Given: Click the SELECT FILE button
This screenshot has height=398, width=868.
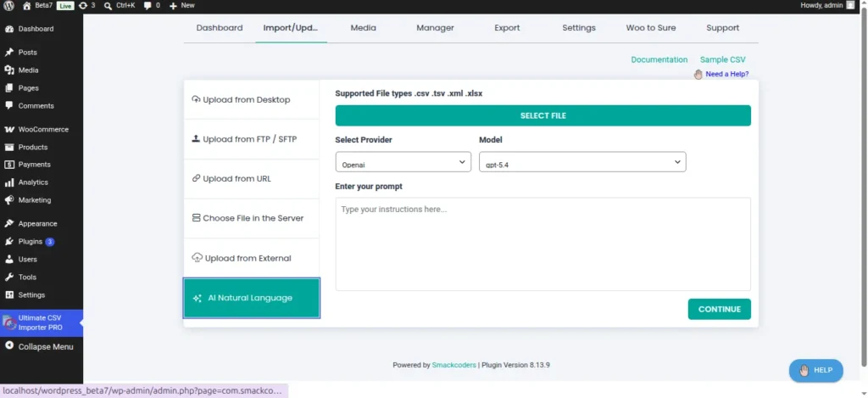Looking at the screenshot, I should point(543,116).
